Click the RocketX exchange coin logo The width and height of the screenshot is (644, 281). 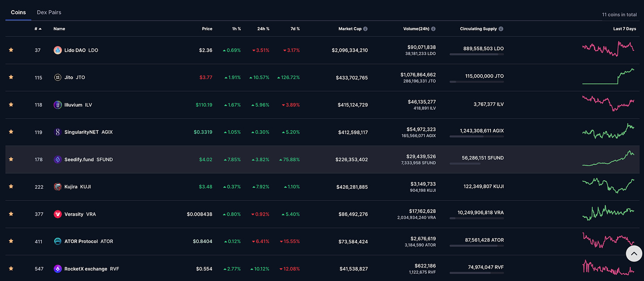57,269
